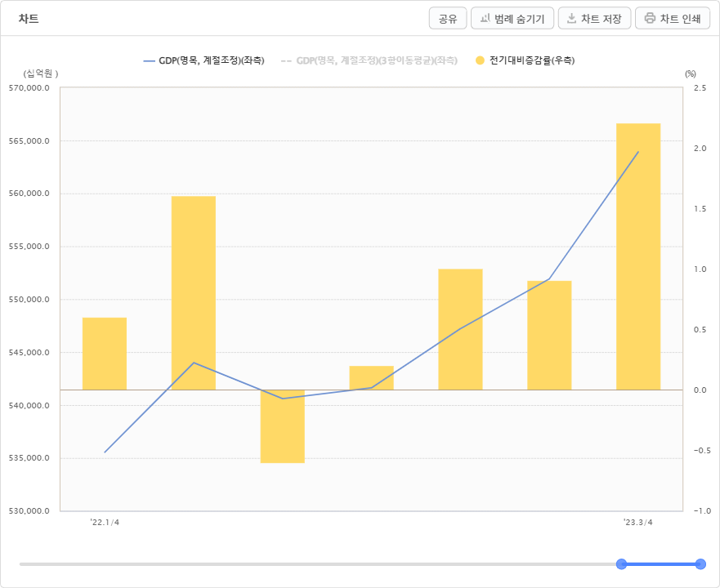Click the printer icon in 차트 인쇄

click(x=650, y=18)
